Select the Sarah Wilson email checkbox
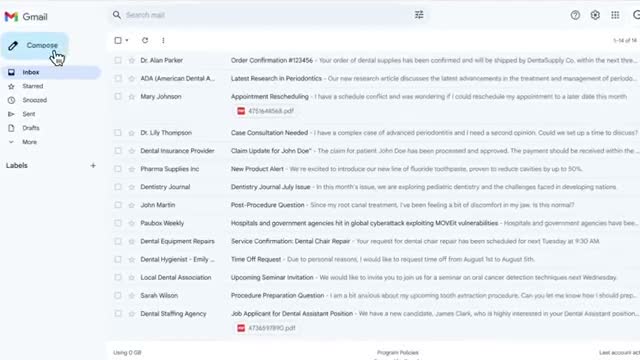Viewport: 640px width, 360px height. coord(118,296)
